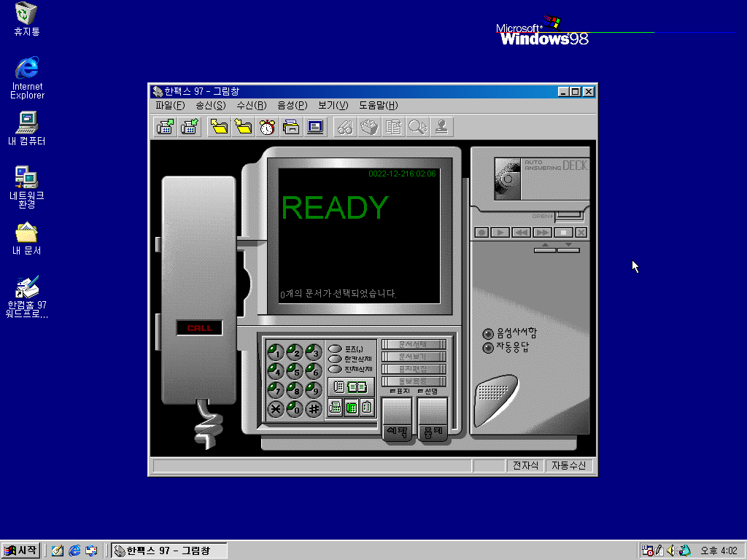Click the stop button on answering deck
The width and height of the screenshot is (747, 560).
click(563, 233)
